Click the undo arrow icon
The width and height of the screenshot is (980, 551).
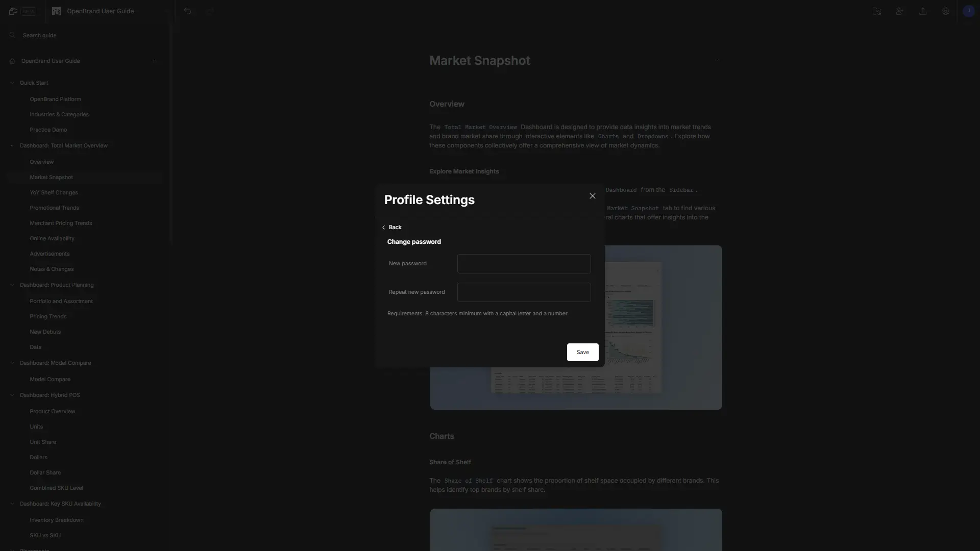point(187,11)
